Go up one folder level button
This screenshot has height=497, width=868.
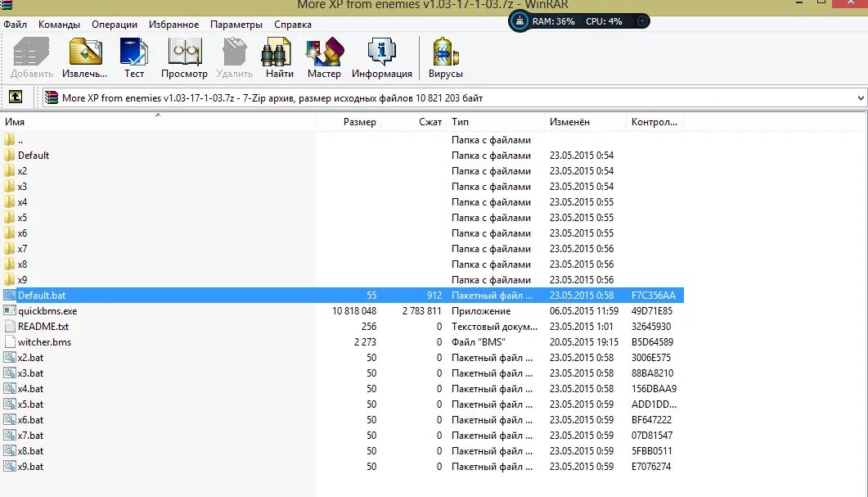[16, 97]
